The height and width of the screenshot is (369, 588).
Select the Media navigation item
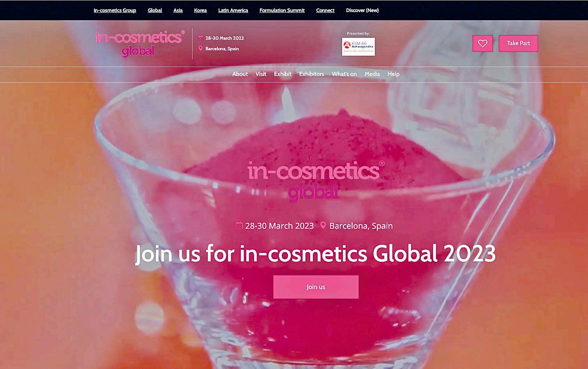pos(372,74)
